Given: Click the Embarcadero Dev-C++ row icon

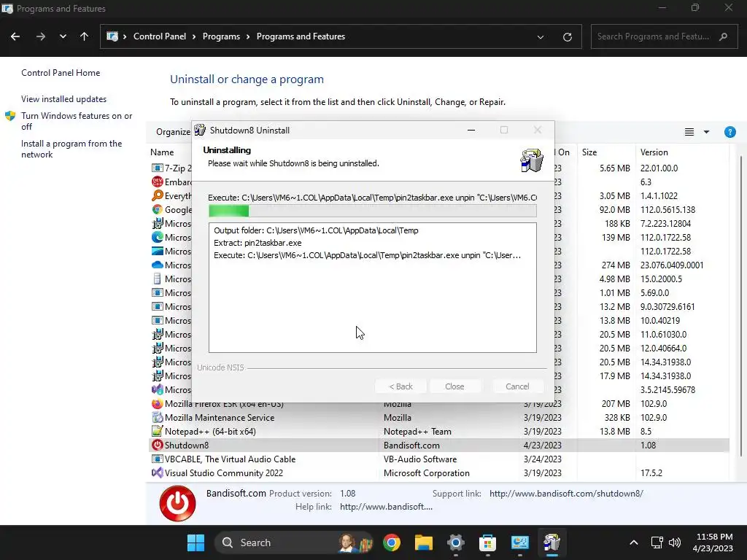Looking at the screenshot, I should (x=157, y=182).
